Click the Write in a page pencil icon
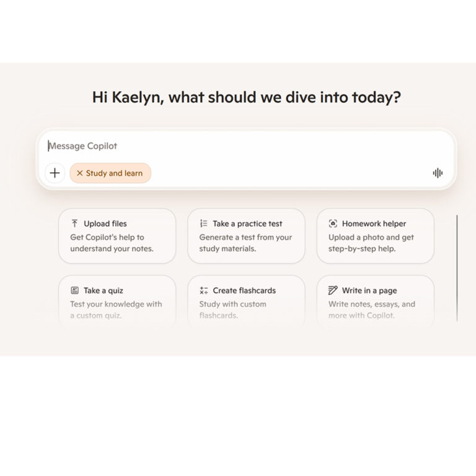The width and height of the screenshot is (476, 476). click(x=333, y=291)
